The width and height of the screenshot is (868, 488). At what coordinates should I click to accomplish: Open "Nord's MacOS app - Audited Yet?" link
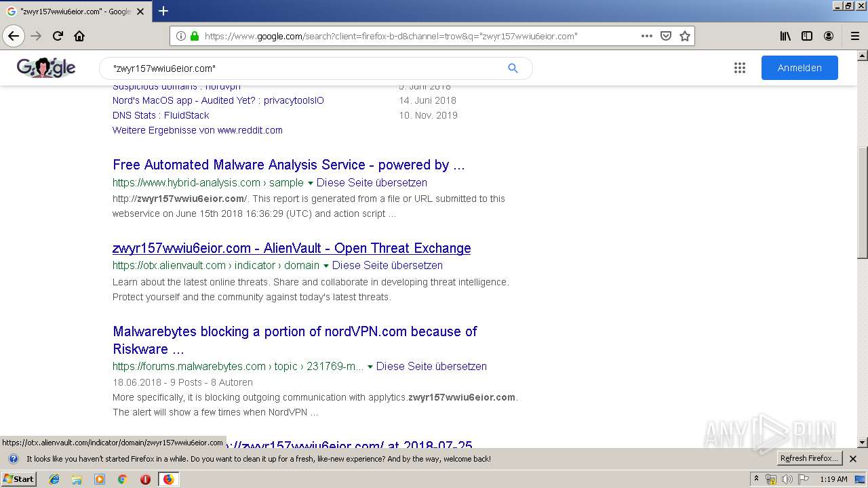218,100
